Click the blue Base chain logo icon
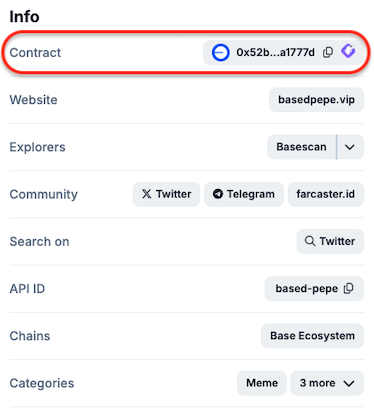Viewport: 374px width, 417px height. (220, 53)
